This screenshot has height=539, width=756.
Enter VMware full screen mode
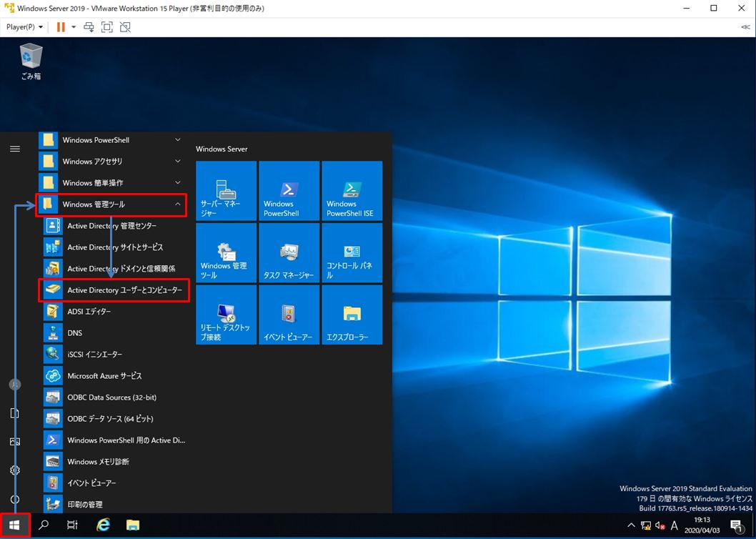[107, 27]
